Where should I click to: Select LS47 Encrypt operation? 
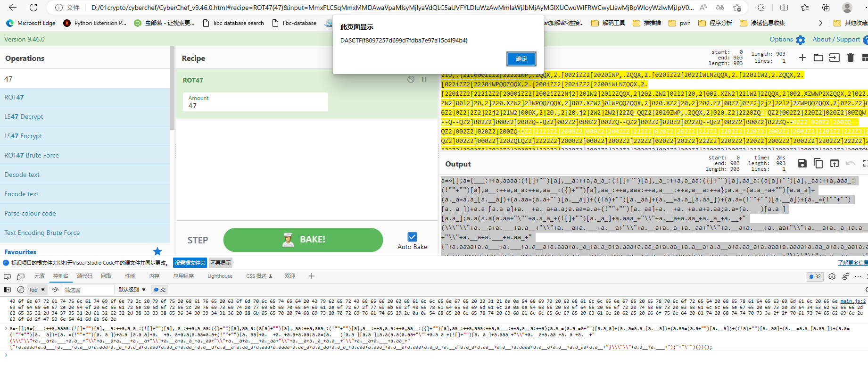pos(85,136)
